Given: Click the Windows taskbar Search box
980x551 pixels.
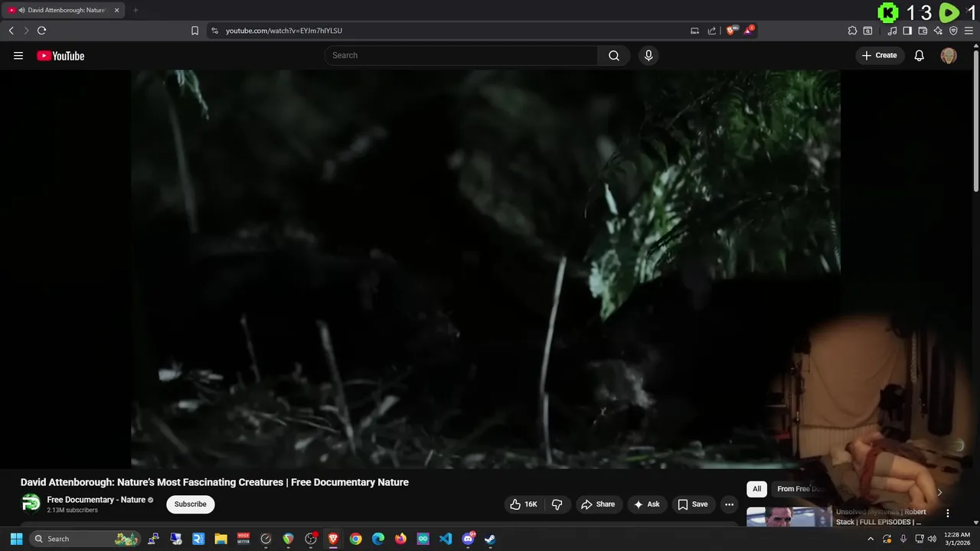Looking at the screenshot, I should [x=86, y=539].
